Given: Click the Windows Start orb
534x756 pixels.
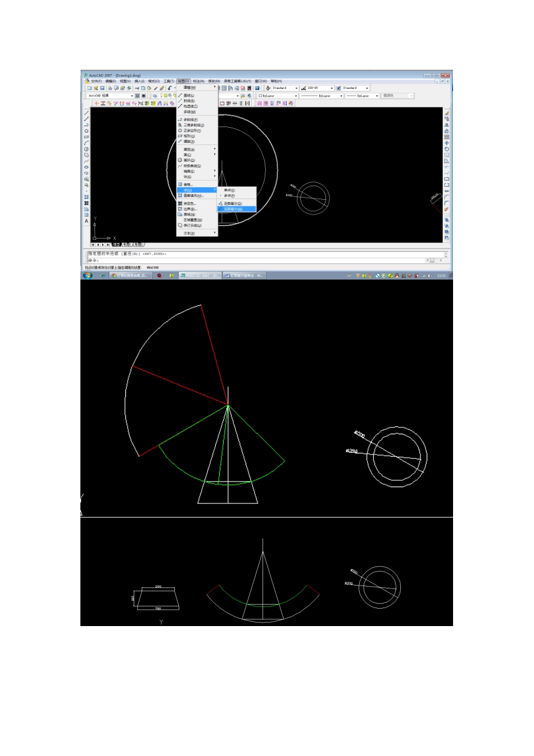Looking at the screenshot, I should point(88,276).
